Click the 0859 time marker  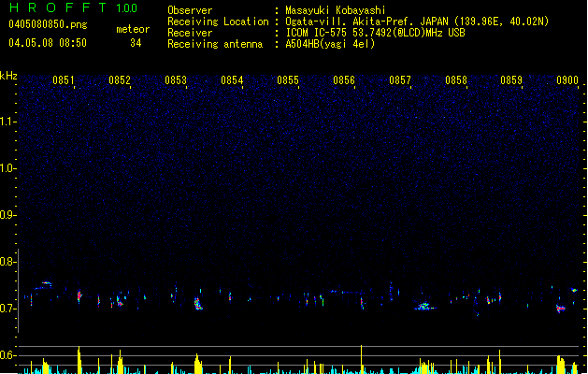(x=511, y=80)
